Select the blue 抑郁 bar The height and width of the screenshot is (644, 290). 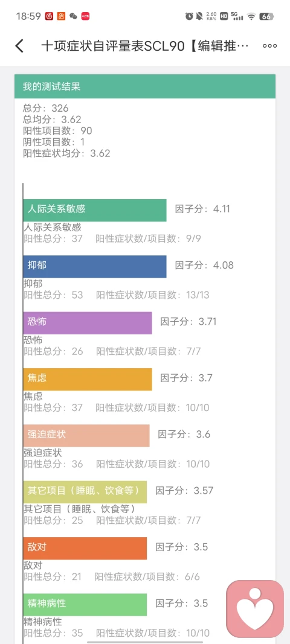tap(95, 267)
